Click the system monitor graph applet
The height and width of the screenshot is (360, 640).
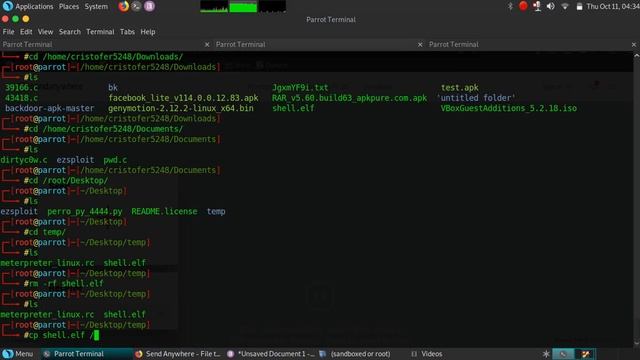[243, 7]
